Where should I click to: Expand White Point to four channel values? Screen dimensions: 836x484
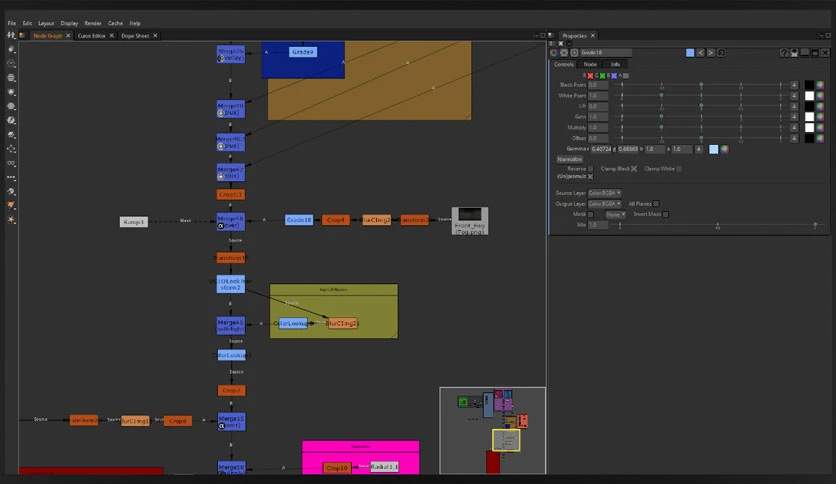794,96
